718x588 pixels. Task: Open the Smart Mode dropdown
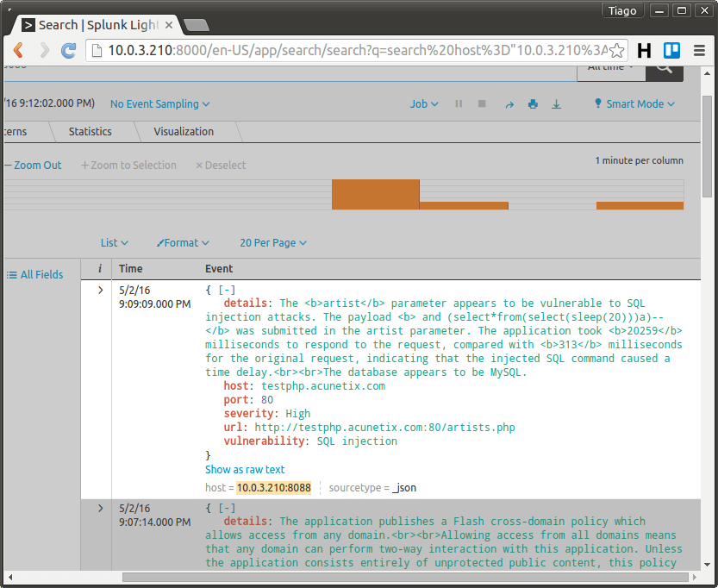(634, 104)
